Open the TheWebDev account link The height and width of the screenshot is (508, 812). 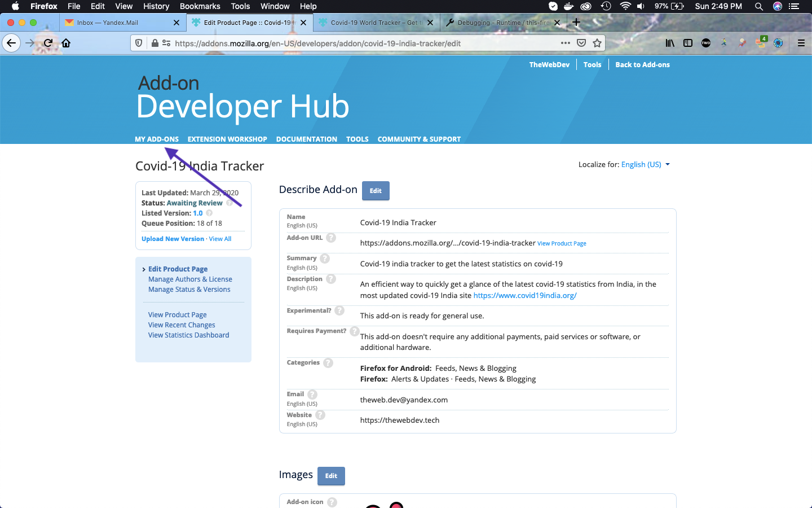549,65
